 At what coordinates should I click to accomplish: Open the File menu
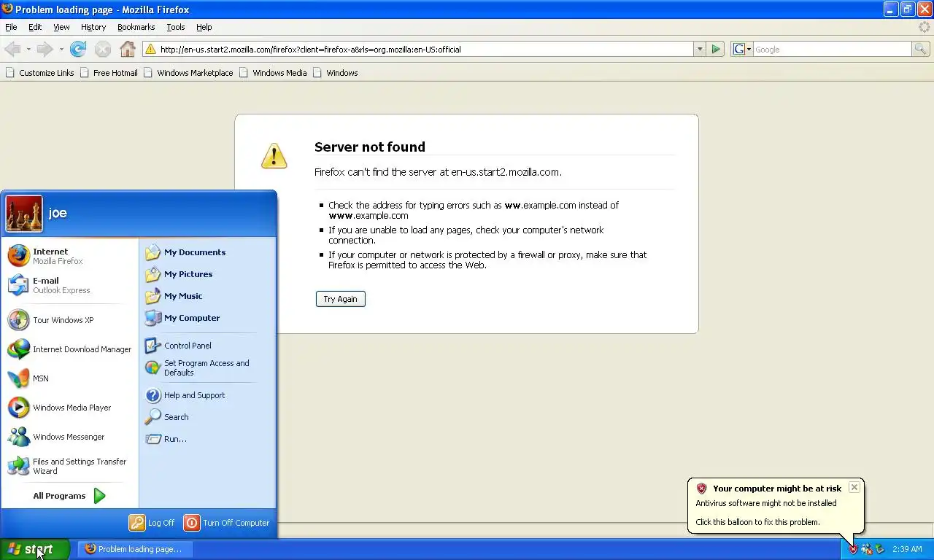(x=11, y=27)
